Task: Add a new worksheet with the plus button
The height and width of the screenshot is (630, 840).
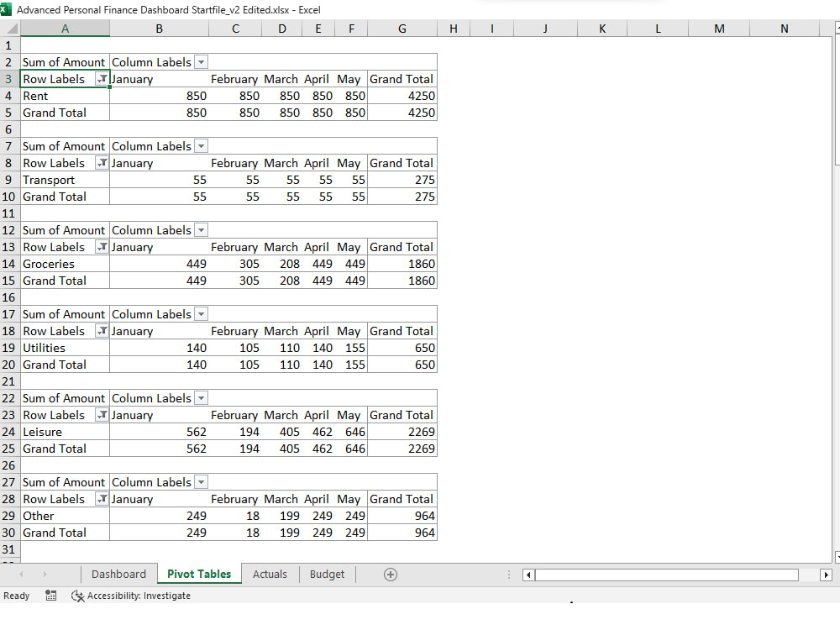Action: coord(390,574)
